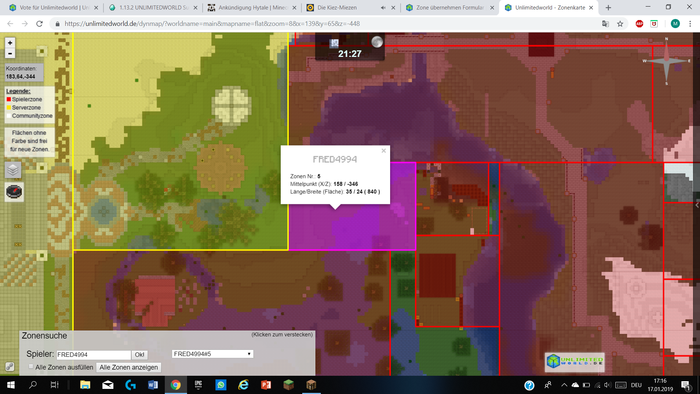Open a new browser tab
Viewport: 700px width, 394px height.
click(x=608, y=8)
